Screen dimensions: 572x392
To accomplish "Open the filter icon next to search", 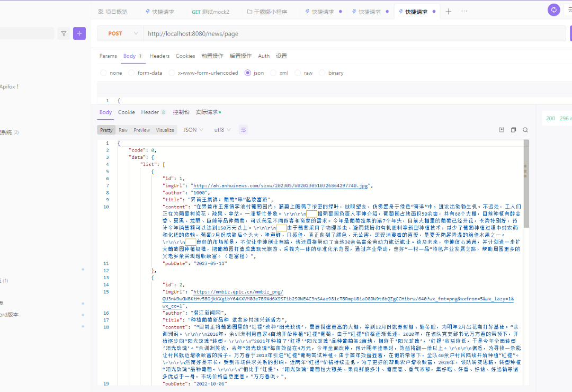I will point(64,33).
